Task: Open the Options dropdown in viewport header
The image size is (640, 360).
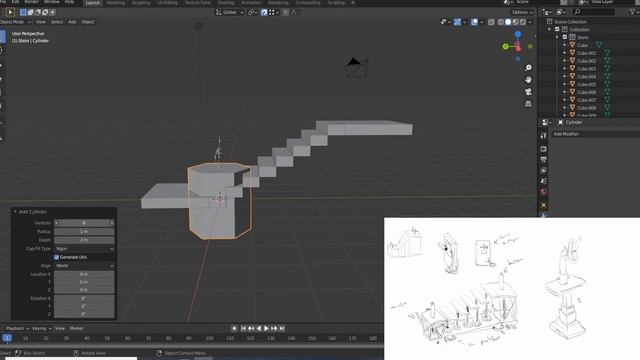Action: (522, 12)
